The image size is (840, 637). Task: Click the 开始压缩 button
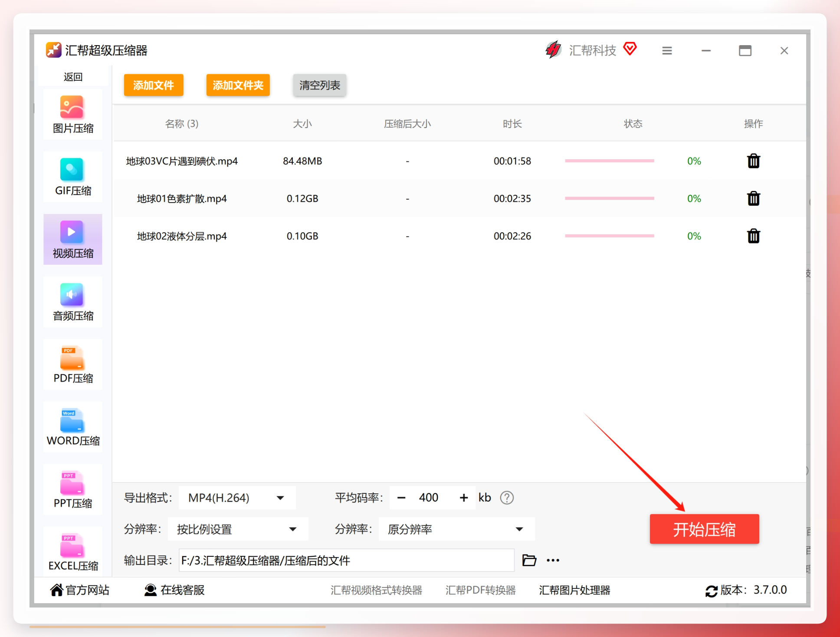(x=704, y=529)
